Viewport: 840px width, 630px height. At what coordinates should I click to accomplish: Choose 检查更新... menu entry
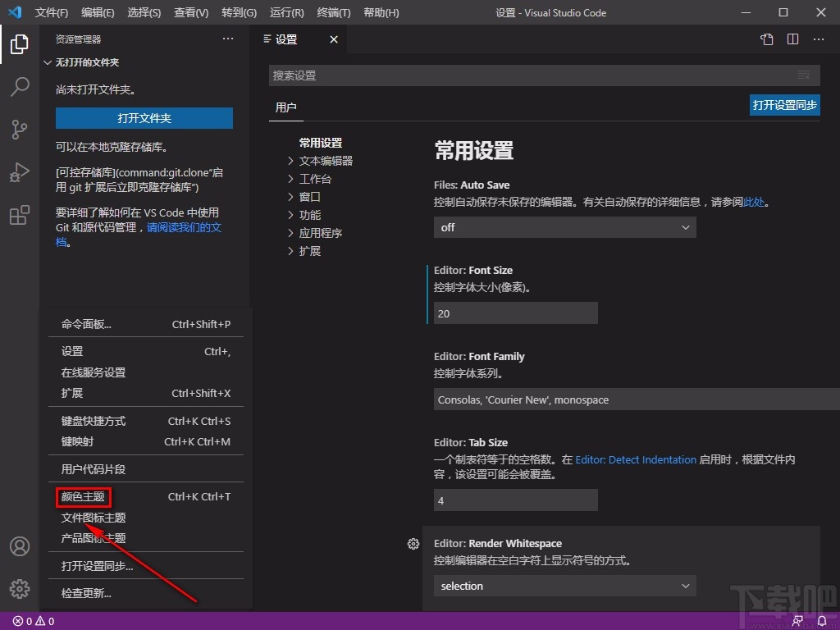146,593
